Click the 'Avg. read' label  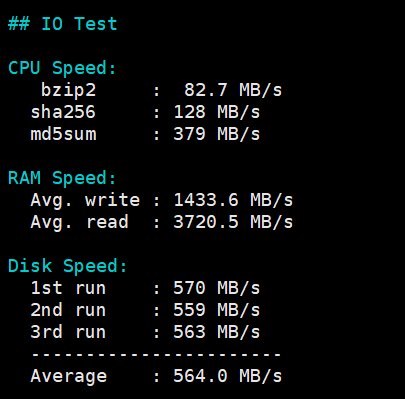79,222
